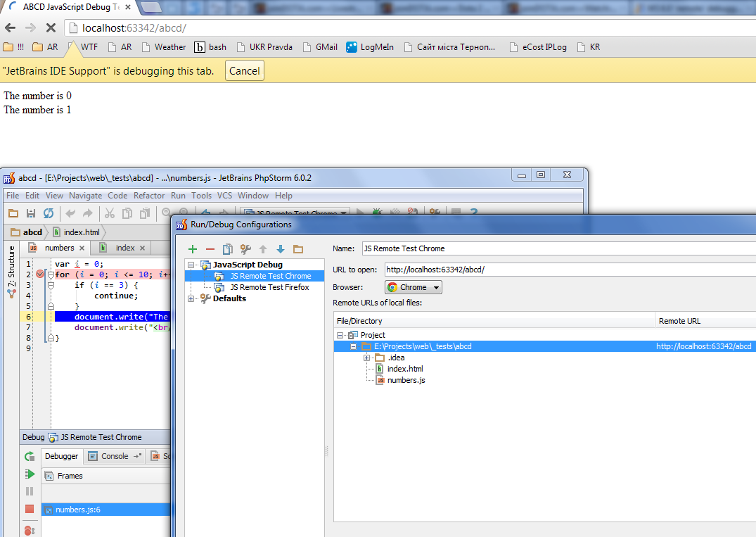Open the bash bookmark
Viewport: 756px width, 537px height.
[x=210, y=46]
